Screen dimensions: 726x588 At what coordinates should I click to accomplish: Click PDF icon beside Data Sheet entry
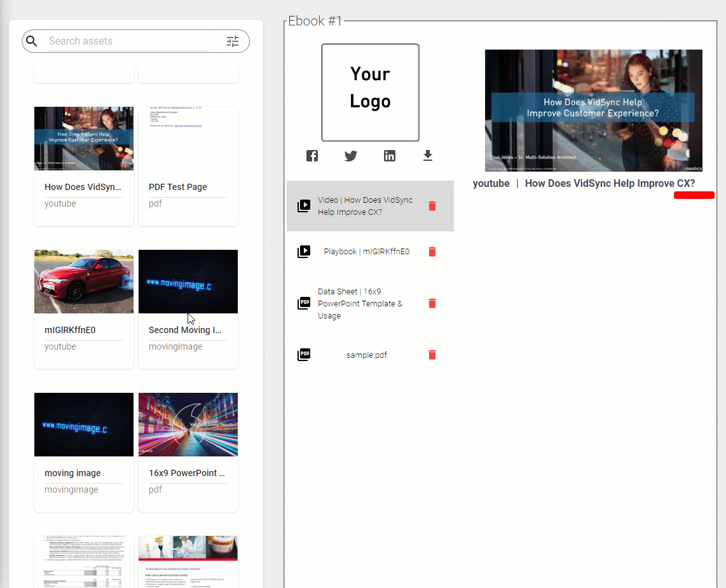point(304,303)
